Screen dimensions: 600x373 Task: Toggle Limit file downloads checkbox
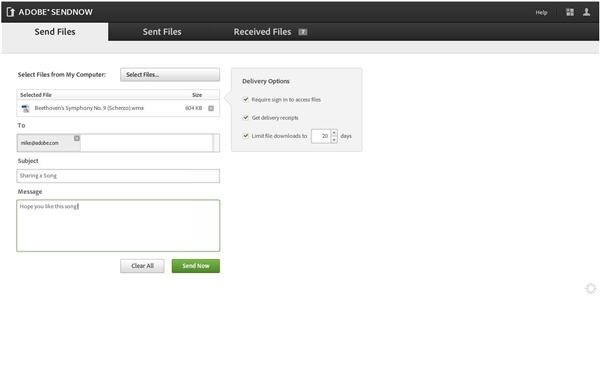click(x=246, y=136)
